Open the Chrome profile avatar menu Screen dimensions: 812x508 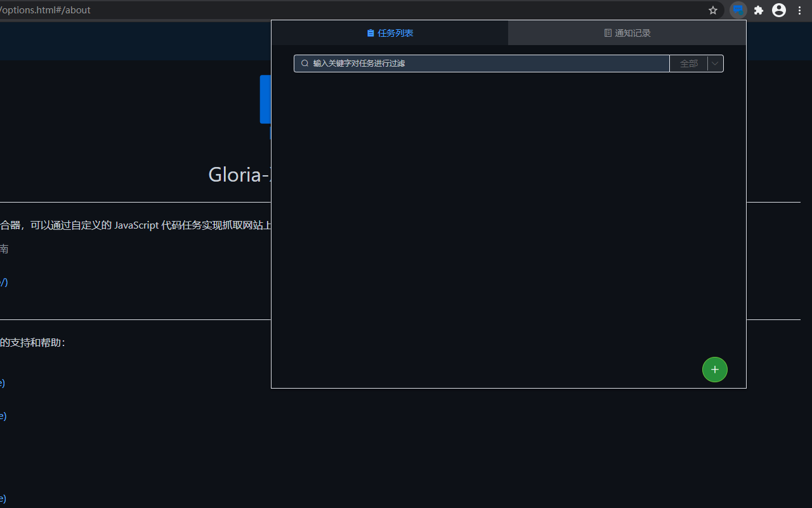coord(779,10)
